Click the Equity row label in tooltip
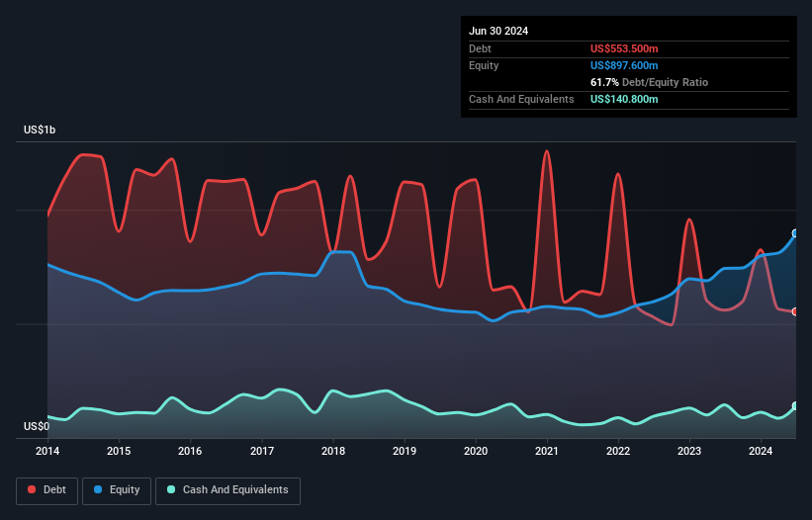The image size is (812, 520). [484, 65]
